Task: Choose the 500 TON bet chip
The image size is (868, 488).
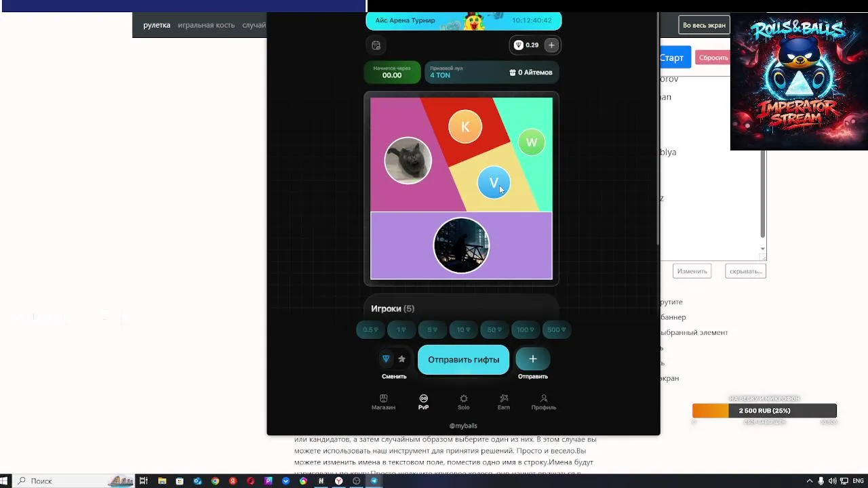Action: click(557, 330)
